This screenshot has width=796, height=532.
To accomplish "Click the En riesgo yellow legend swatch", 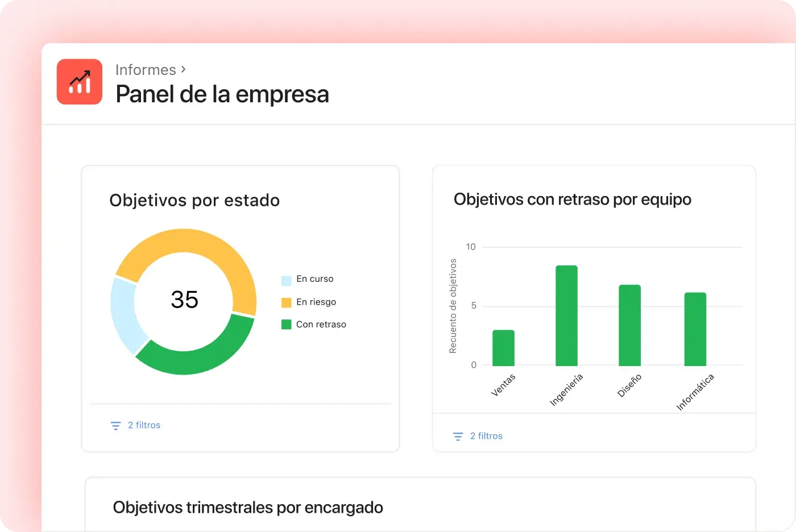I will pos(287,302).
